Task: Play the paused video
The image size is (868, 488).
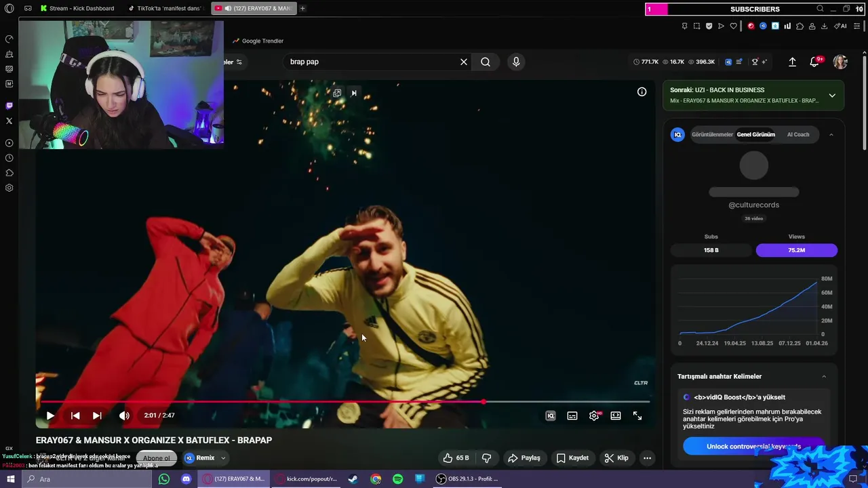Action: click(x=50, y=415)
